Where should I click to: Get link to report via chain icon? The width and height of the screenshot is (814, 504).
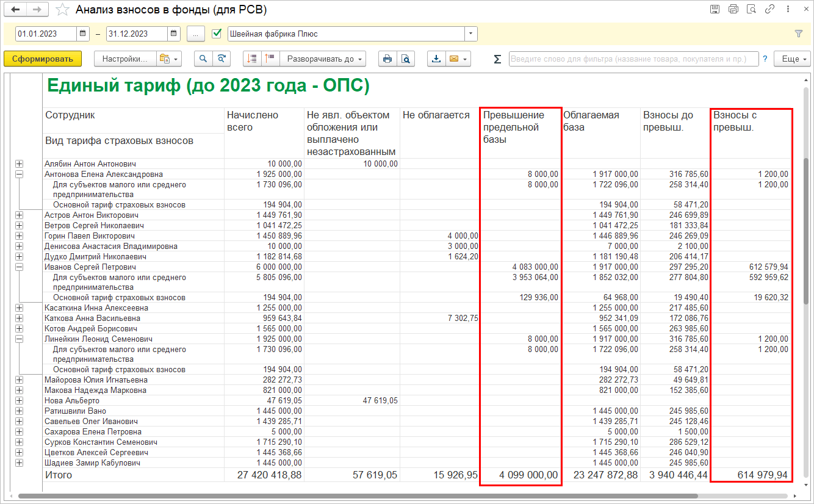coord(770,9)
